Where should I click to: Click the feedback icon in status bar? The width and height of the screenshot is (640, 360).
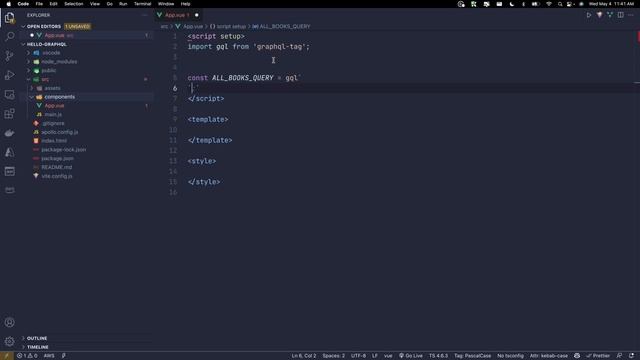point(619,356)
